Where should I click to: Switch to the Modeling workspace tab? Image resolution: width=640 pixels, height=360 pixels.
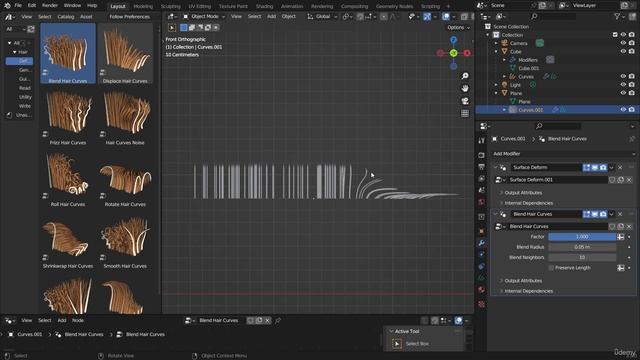(143, 6)
